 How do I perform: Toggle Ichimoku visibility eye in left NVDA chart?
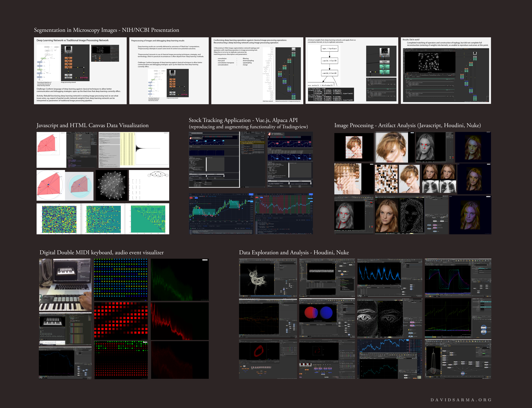(197, 202)
